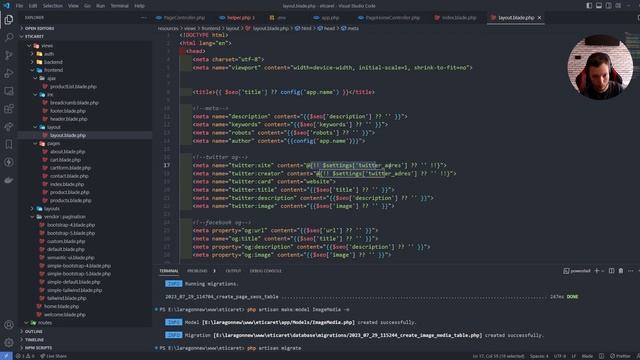Viewport: 640px width, 360px height.
Task: Close the layout.blade.php editor tab
Action: tap(539, 18)
